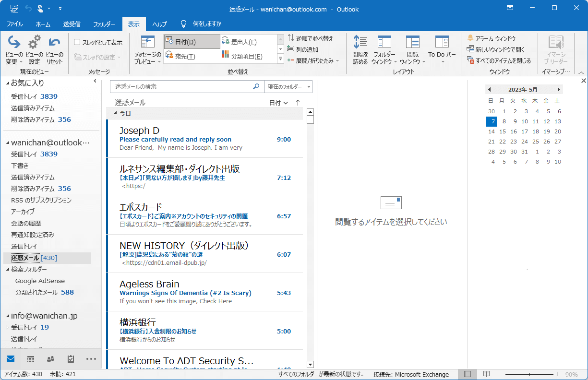Image resolution: width=588 pixels, height=380 pixels.
Task: Collapse Search Folders (検索フォルダー)
Action: (7, 270)
